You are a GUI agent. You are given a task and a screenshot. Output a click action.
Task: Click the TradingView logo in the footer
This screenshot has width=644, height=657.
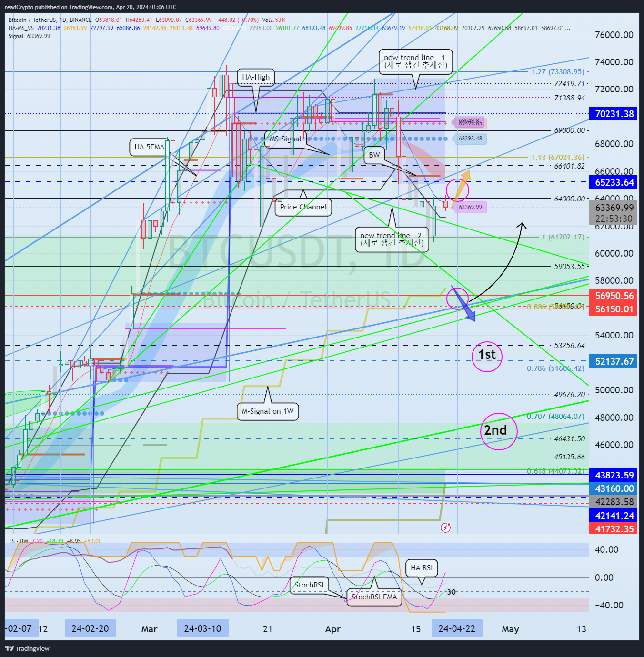point(27,648)
